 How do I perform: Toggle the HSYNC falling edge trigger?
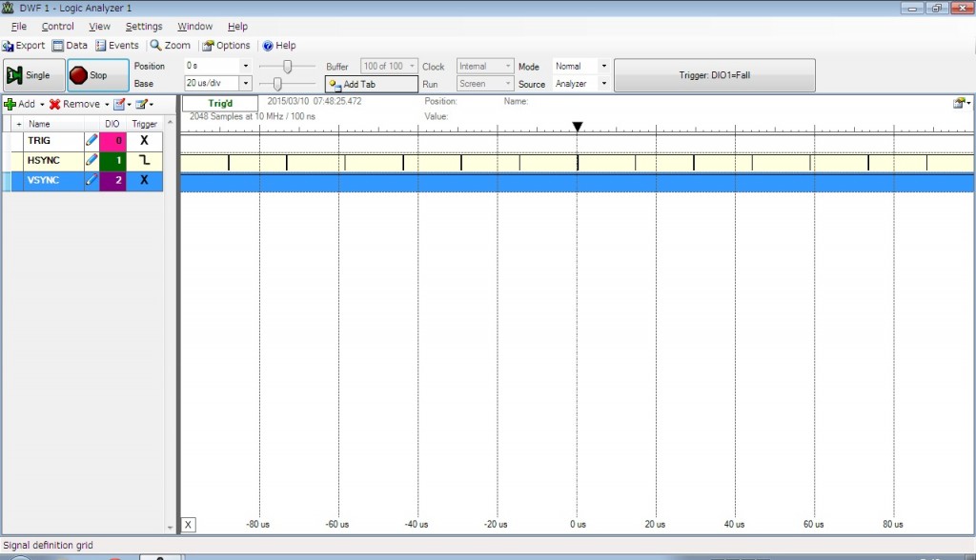pyautogui.click(x=144, y=160)
